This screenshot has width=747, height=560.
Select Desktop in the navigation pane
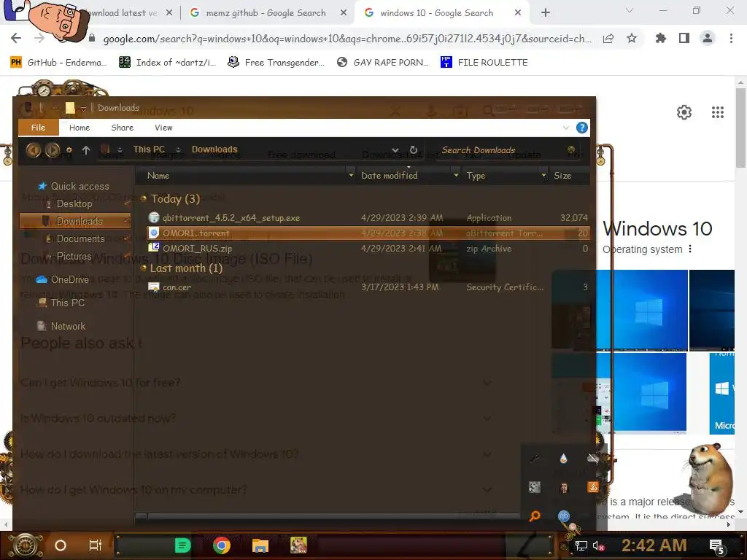pyautogui.click(x=74, y=204)
